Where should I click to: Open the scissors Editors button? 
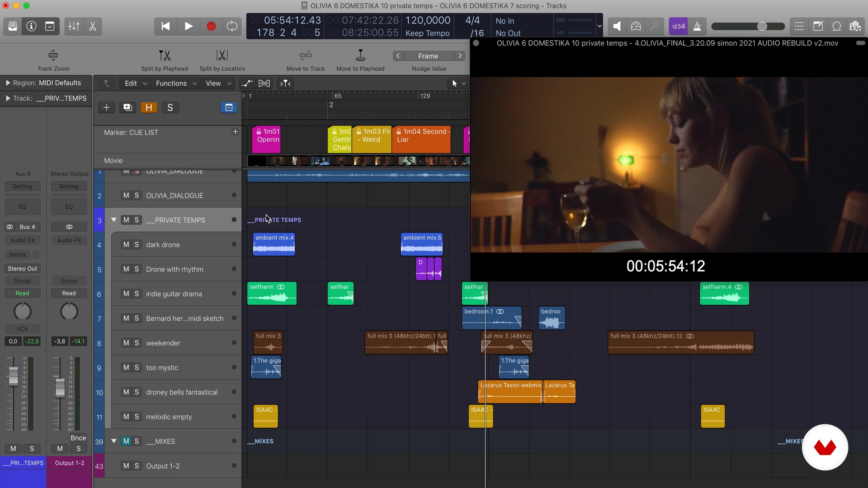[x=93, y=26]
